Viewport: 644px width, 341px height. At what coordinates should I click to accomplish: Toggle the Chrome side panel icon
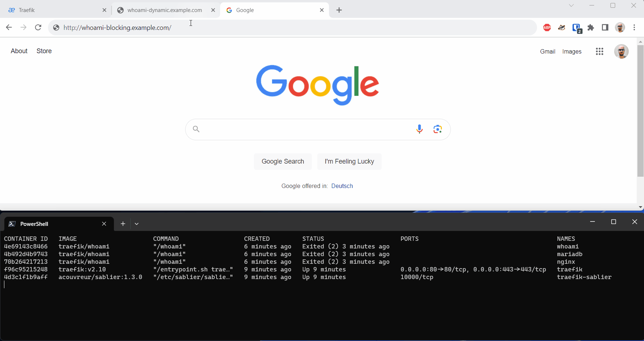tap(605, 27)
